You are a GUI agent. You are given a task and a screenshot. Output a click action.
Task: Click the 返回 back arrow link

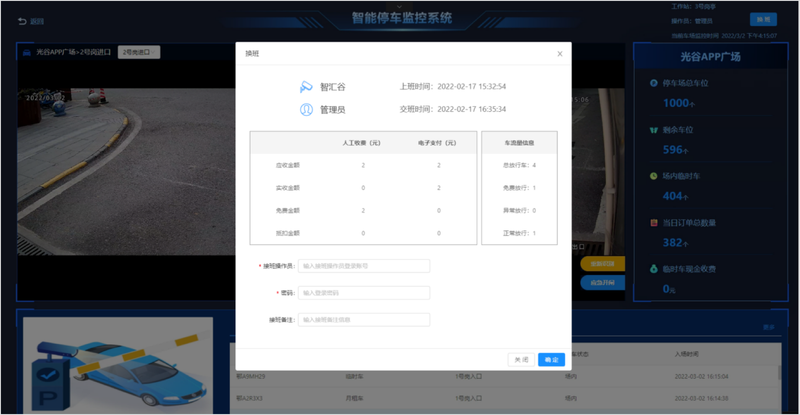[x=31, y=21]
